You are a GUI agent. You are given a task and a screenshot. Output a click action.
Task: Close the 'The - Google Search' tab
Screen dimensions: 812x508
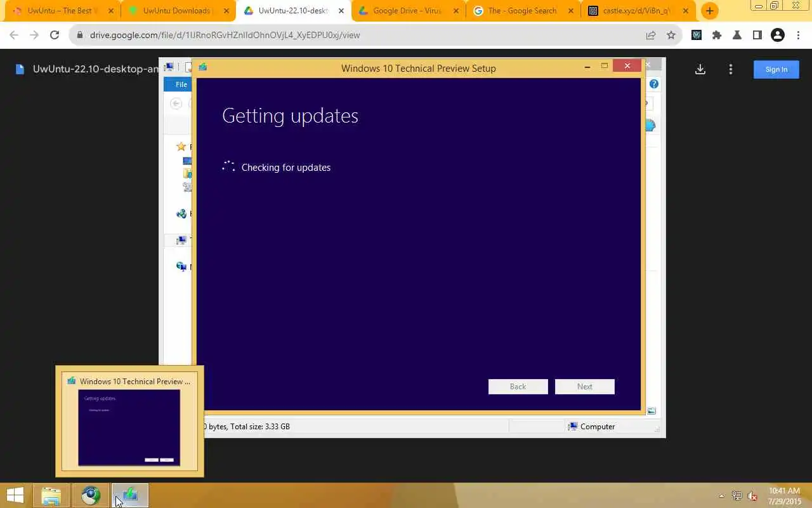click(570, 11)
